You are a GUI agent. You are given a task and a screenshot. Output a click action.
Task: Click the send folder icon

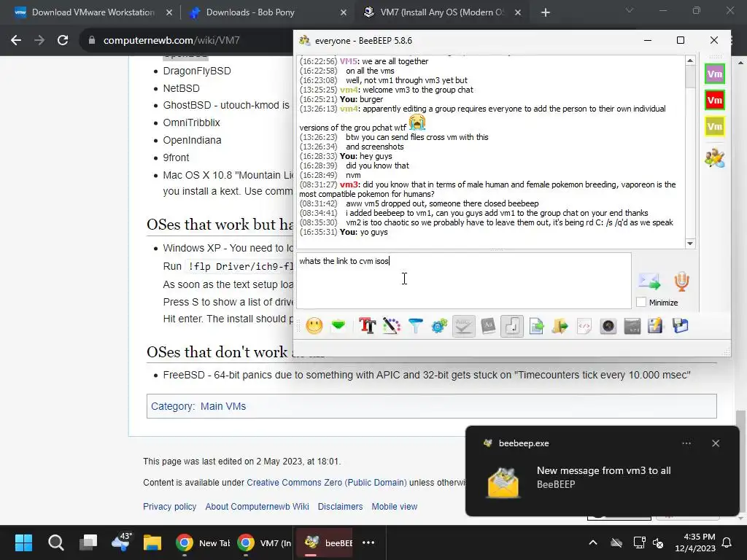click(x=560, y=326)
